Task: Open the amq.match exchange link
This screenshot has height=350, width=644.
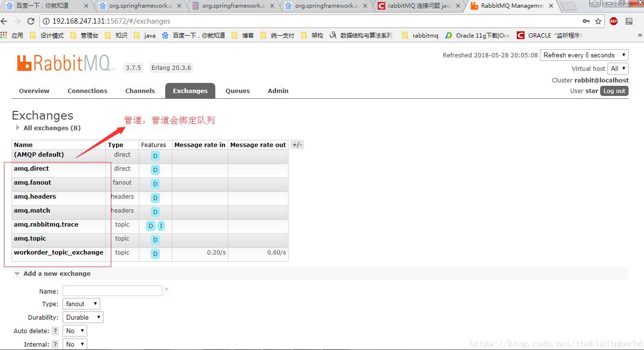Action: (x=32, y=211)
